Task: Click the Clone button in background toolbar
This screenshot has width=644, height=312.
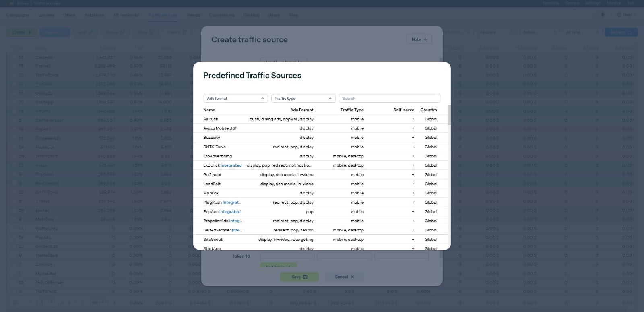Action: point(116,33)
